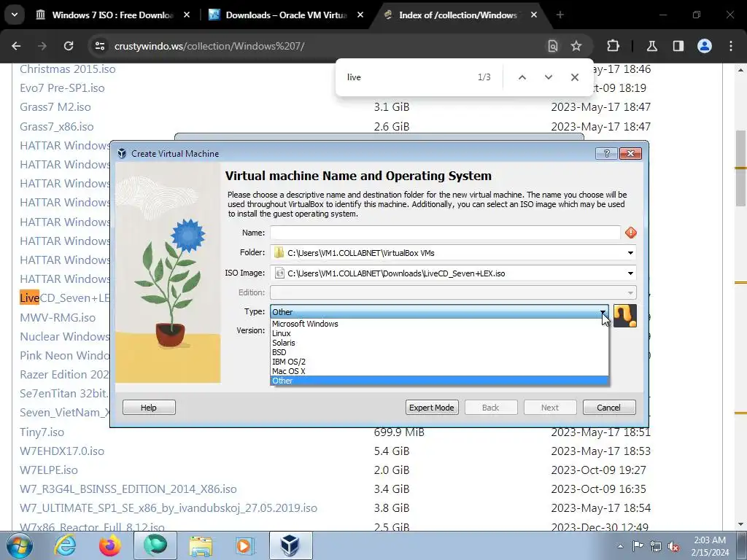747x560 pixels.
Task: Cancel the Create Virtual Machine dialog
Action: click(x=609, y=408)
